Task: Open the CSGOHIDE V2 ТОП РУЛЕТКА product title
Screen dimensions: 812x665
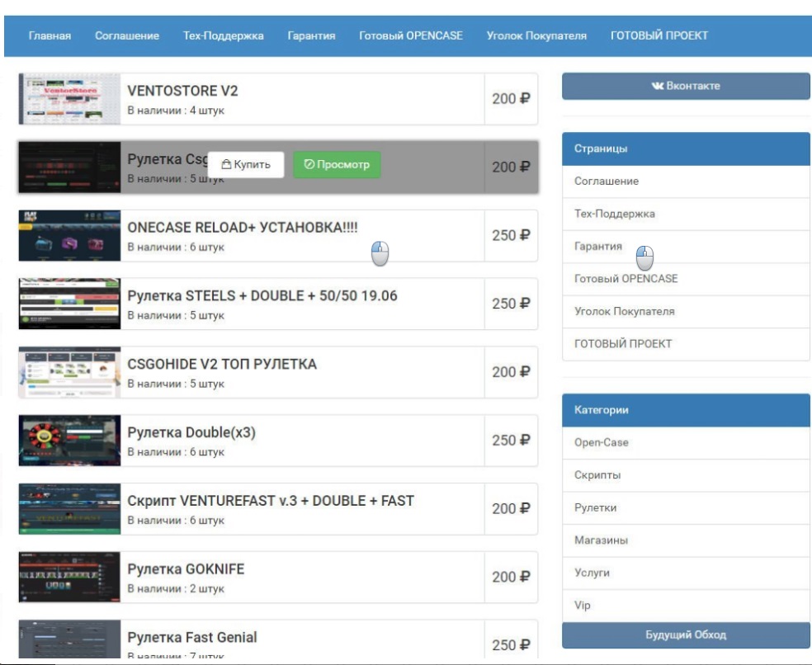Action: point(222,364)
